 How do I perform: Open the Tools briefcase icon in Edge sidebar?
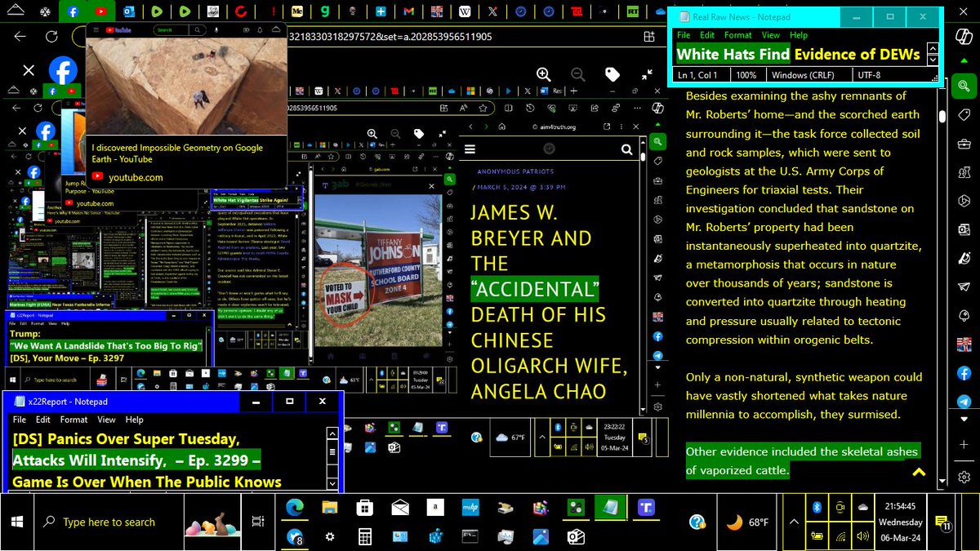tap(964, 145)
